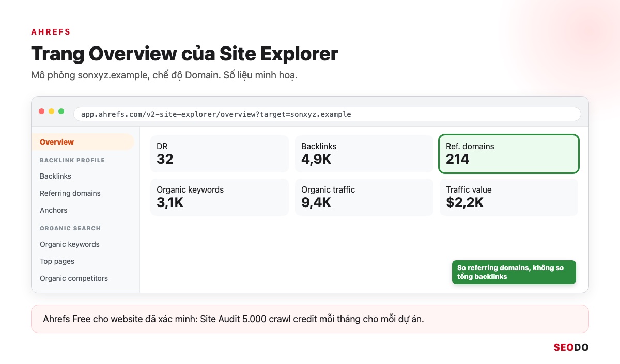Open the Overview sidebar item
This screenshot has height=364, width=620.
pos(83,142)
